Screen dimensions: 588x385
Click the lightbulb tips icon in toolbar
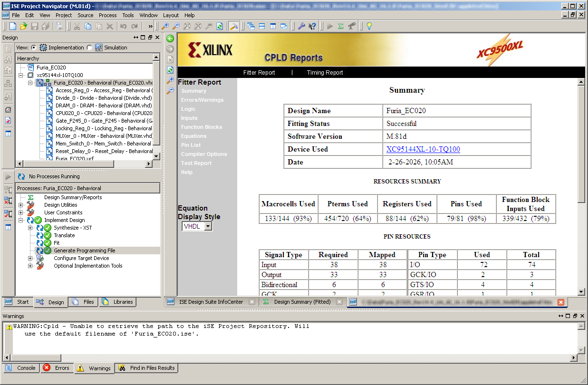click(368, 26)
